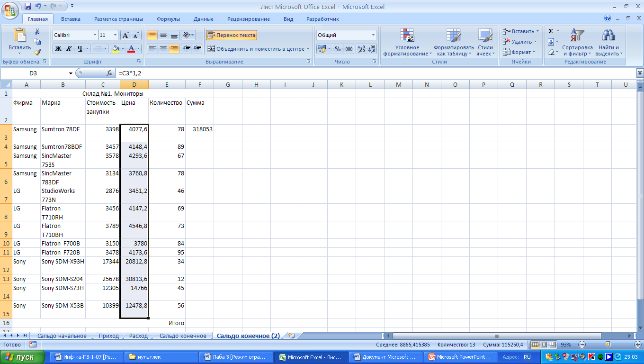Toggle bold formatting (Ж)
This screenshot has height=364, width=644.
58,49
